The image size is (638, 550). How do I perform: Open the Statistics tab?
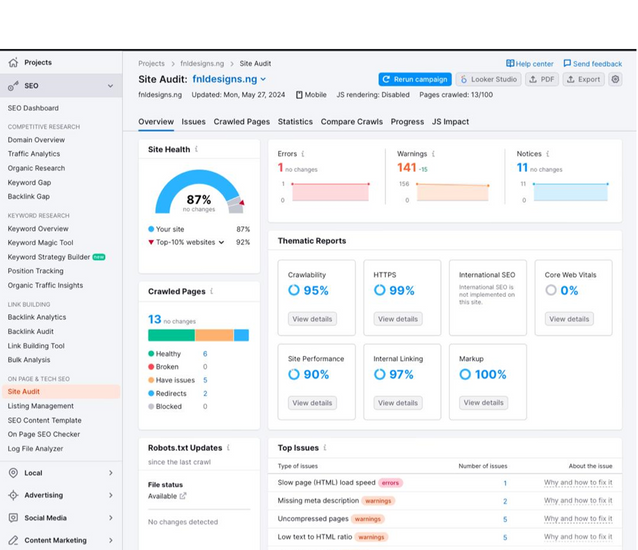click(295, 122)
